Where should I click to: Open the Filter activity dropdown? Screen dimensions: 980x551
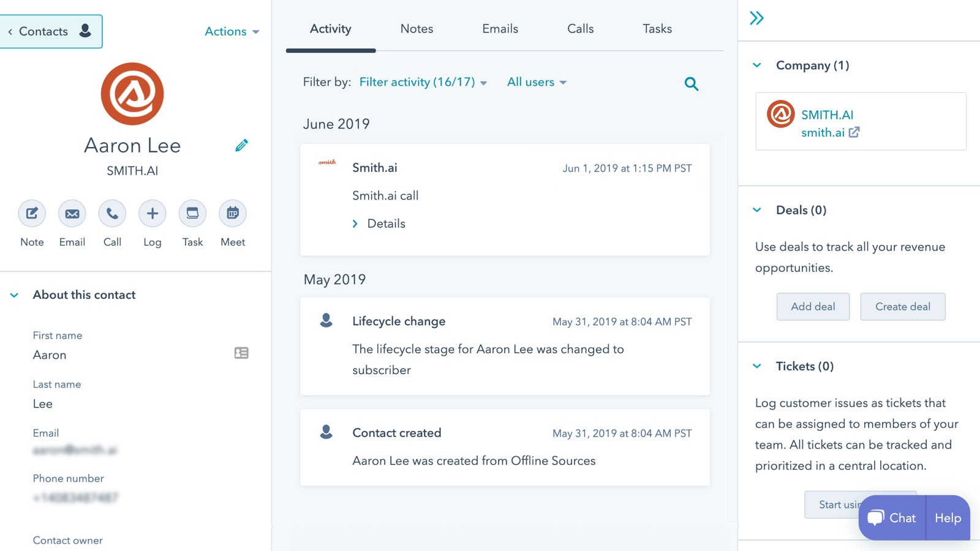pos(422,81)
